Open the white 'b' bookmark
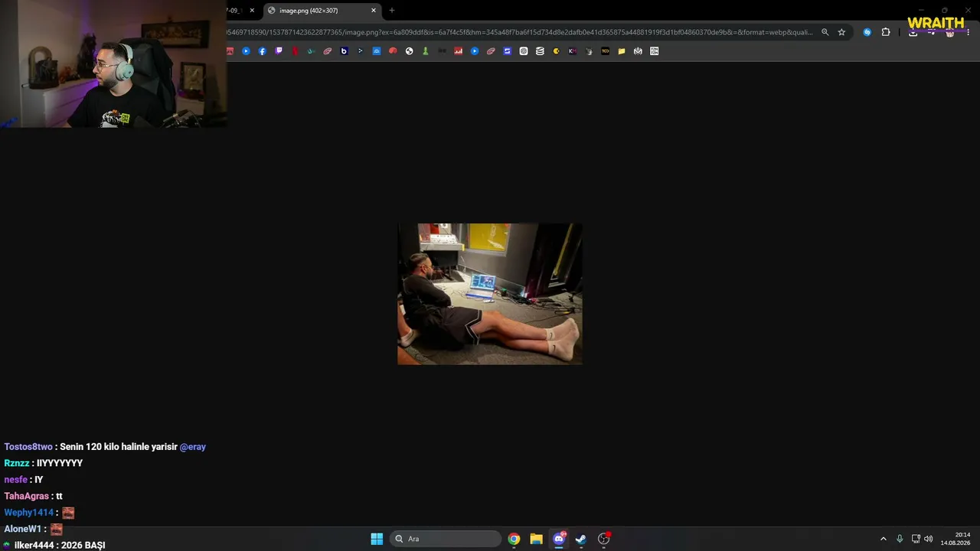The height and width of the screenshot is (551, 980). [x=344, y=51]
